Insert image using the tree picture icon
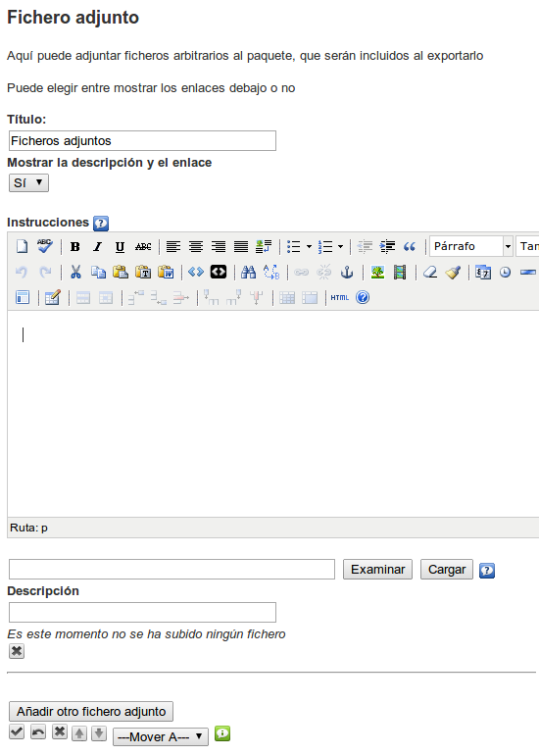This screenshot has height=756, width=539. [377, 273]
